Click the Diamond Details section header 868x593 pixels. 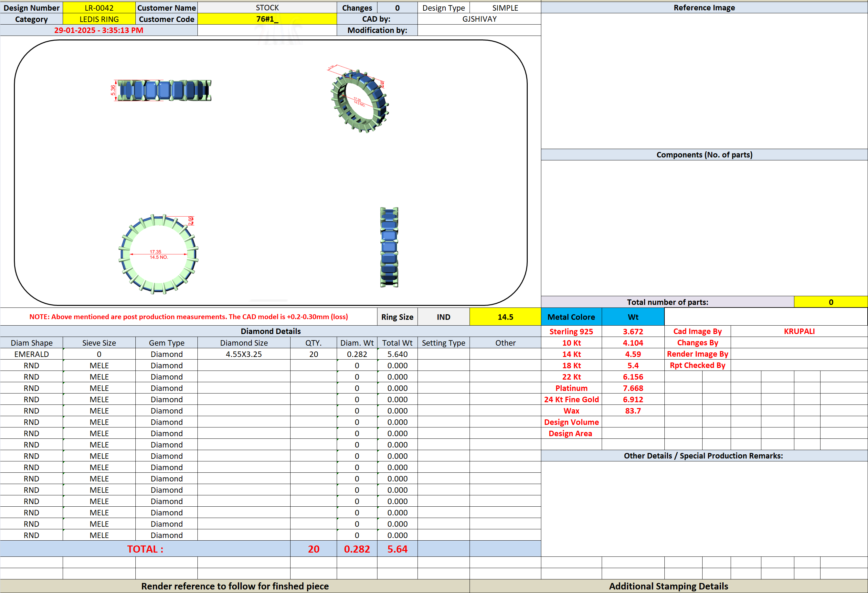(x=270, y=331)
